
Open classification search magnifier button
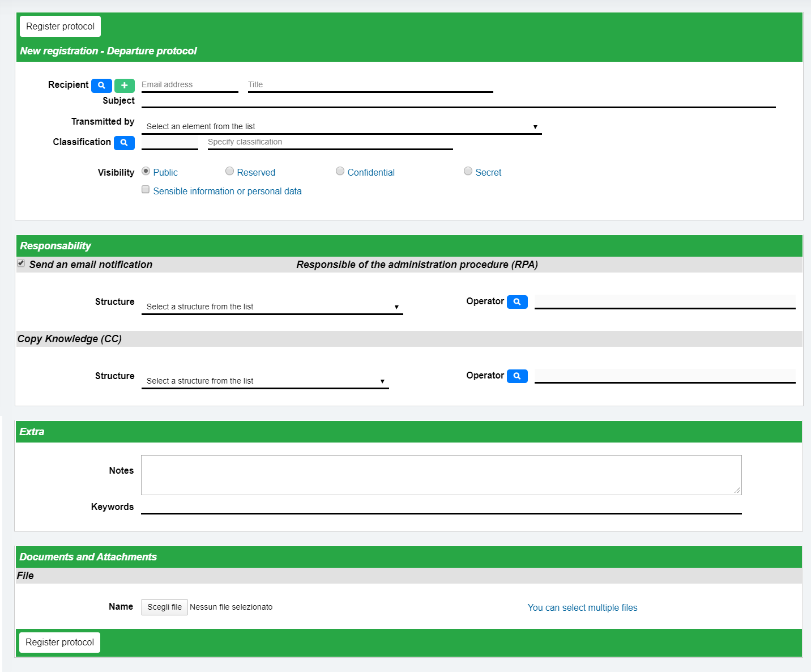124,143
